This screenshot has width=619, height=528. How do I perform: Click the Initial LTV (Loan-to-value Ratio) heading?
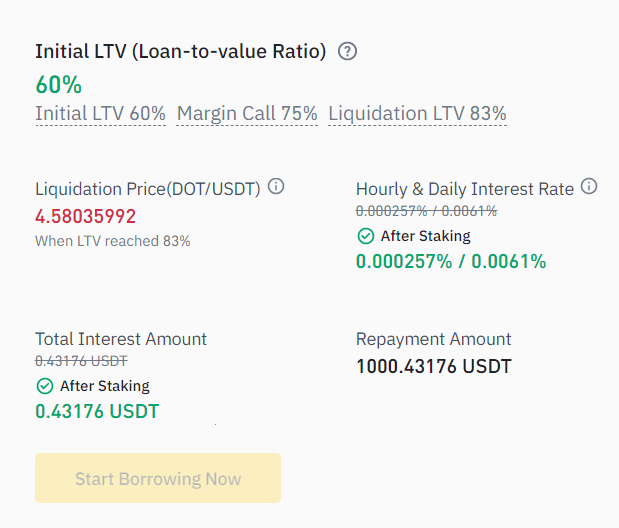(x=181, y=52)
